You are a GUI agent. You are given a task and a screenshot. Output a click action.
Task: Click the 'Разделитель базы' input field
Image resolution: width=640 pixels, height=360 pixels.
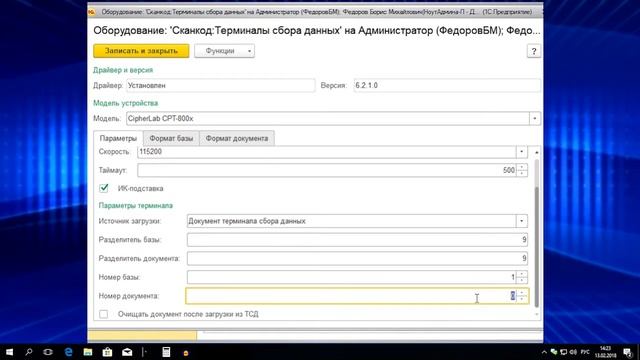click(x=357, y=240)
